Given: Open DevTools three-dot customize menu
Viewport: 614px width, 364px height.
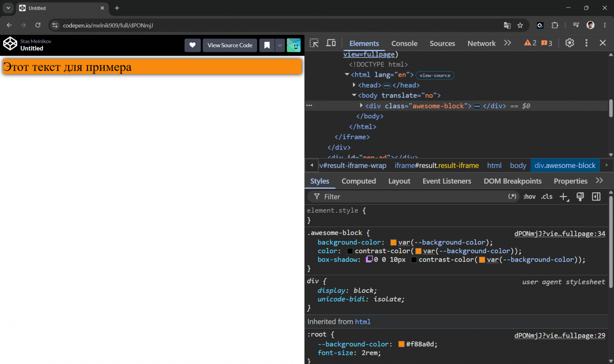Looking at the screenshot, I should click(x=586, y=43).
